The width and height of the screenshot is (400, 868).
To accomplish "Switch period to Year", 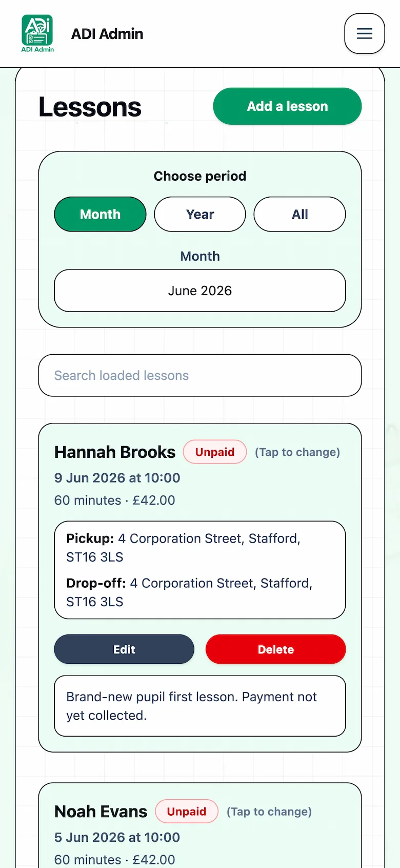I will coord(200,214).
